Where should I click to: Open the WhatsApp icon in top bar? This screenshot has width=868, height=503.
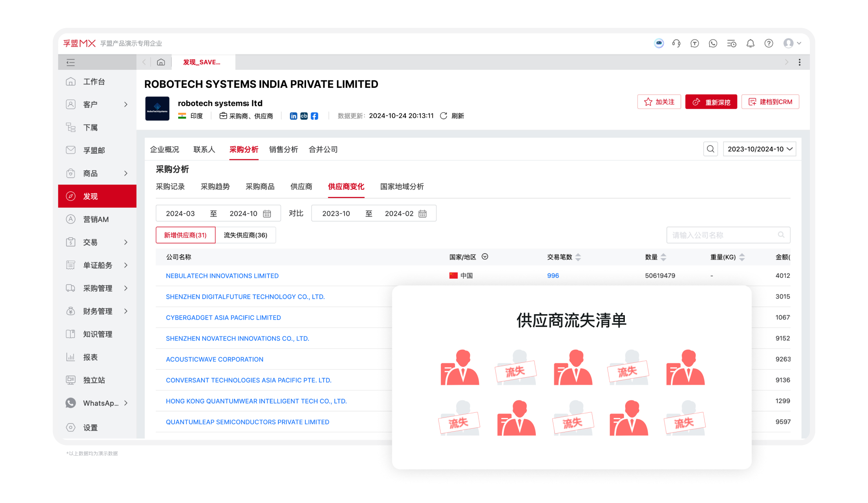[713, 43]
